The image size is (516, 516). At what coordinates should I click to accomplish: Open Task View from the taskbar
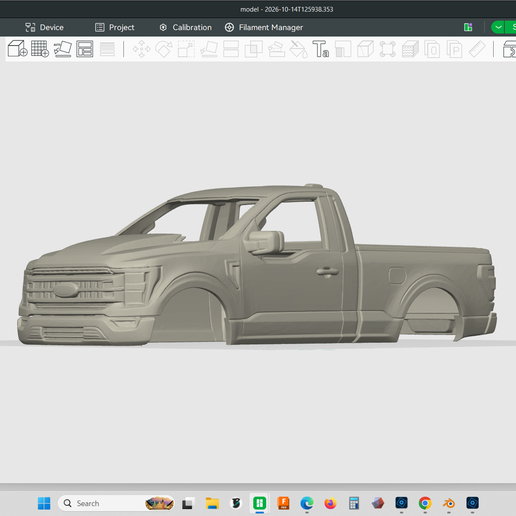[187, 503]
